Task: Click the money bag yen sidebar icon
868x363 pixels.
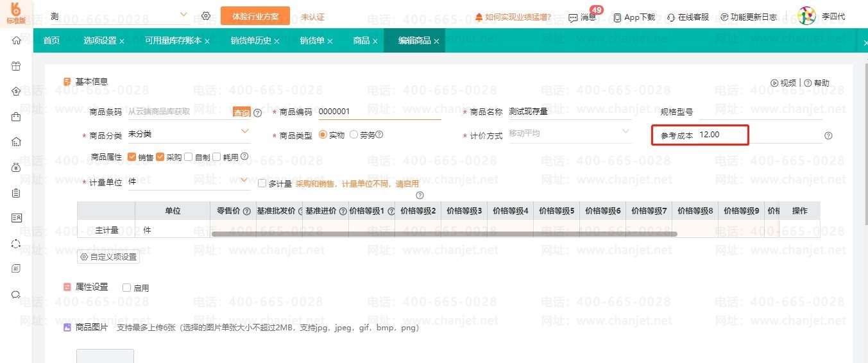Action: pyautogui.click(x=16, y=167)
